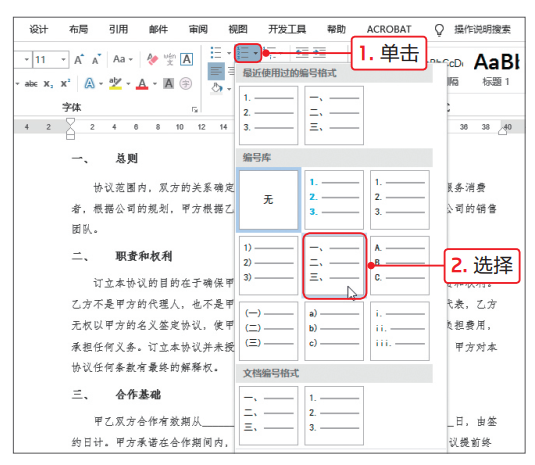Select document format 1. 2. 3.
Image resolution: width=535 pixels, height=465 pixels.
coord(334,416)
